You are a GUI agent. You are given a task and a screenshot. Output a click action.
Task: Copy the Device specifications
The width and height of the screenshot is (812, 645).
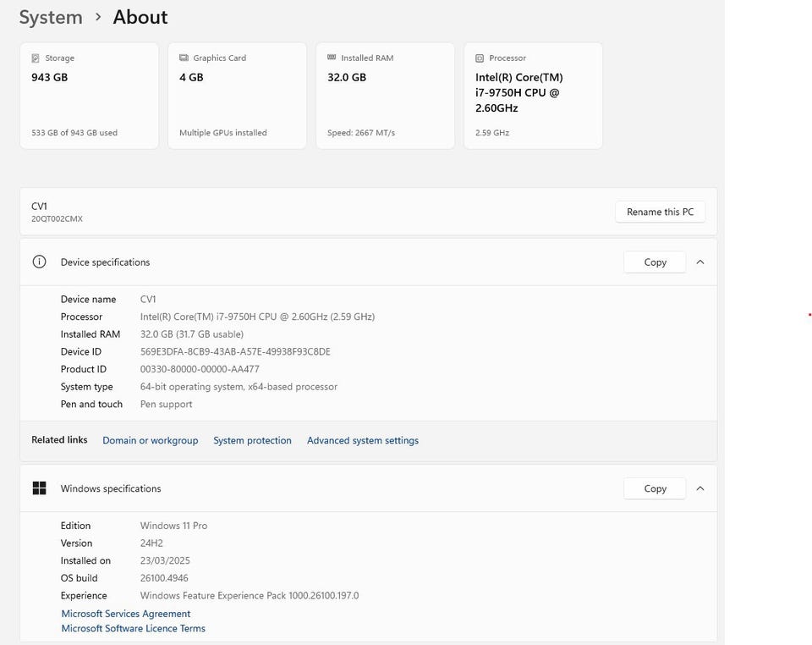tap(655, 262)
